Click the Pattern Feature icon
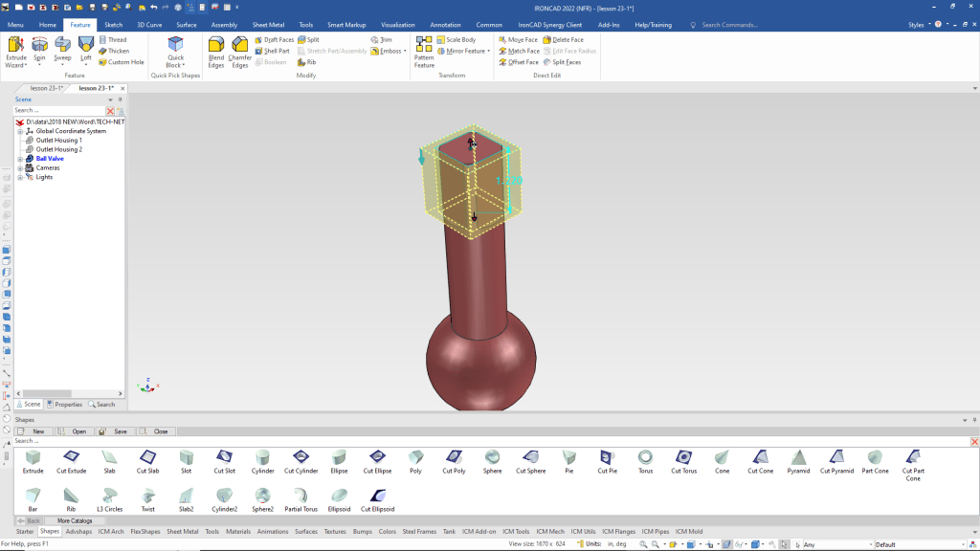The height and width of the screenshot is (551, 980). [424, 49]
